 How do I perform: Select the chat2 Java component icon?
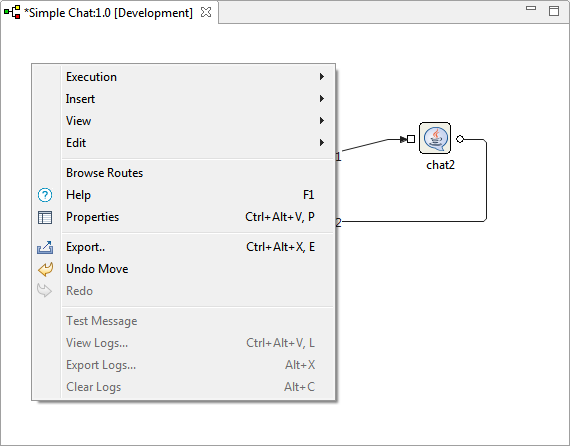[x=435, y=138]
